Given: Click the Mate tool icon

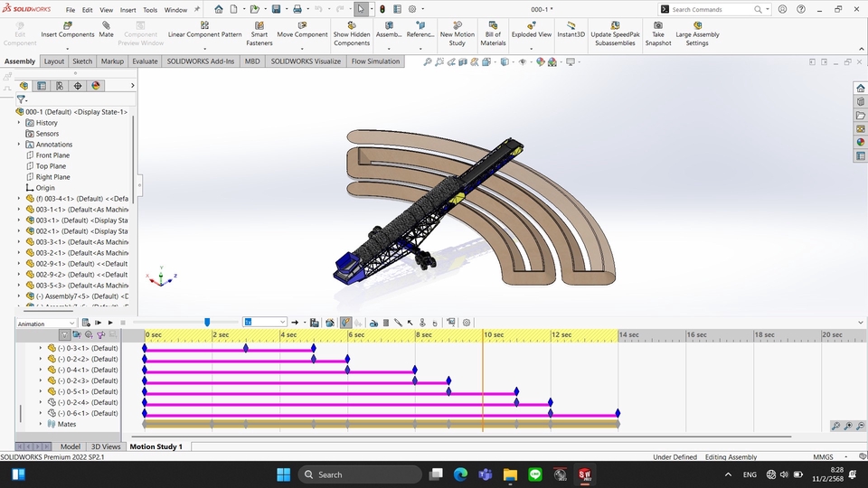Looking at the screenshot, I should (107, 25).
